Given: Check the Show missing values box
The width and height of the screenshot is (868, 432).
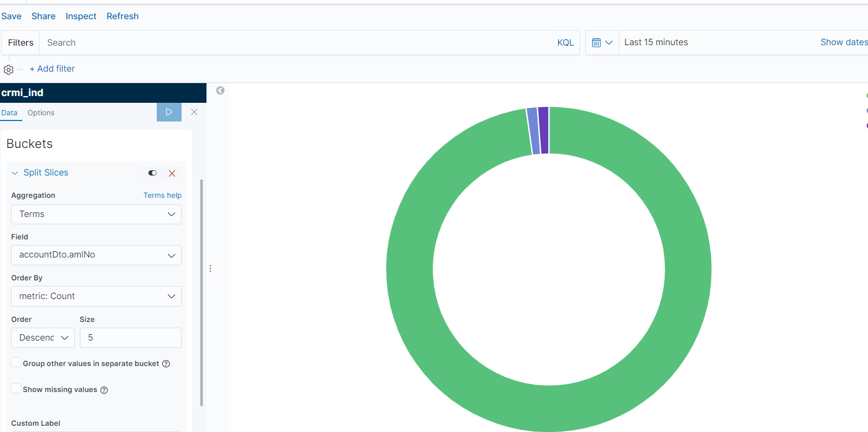Looking at the screenshot, I should point(16,388).
